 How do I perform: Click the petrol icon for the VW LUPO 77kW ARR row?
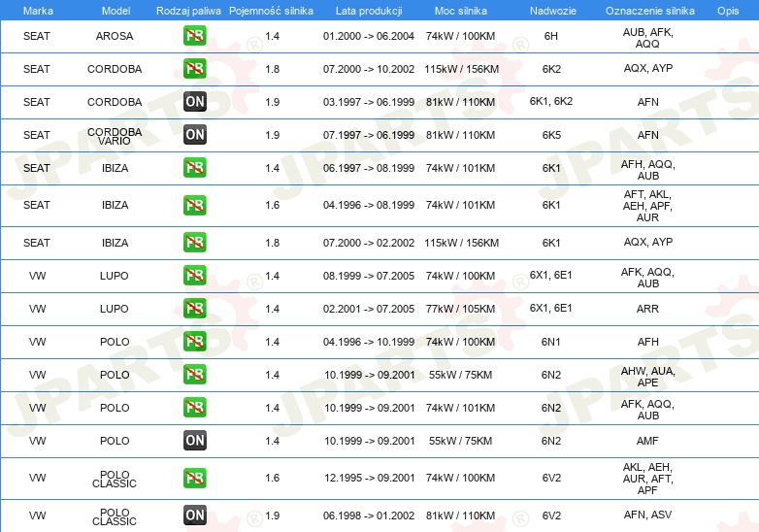pos(194,309)
